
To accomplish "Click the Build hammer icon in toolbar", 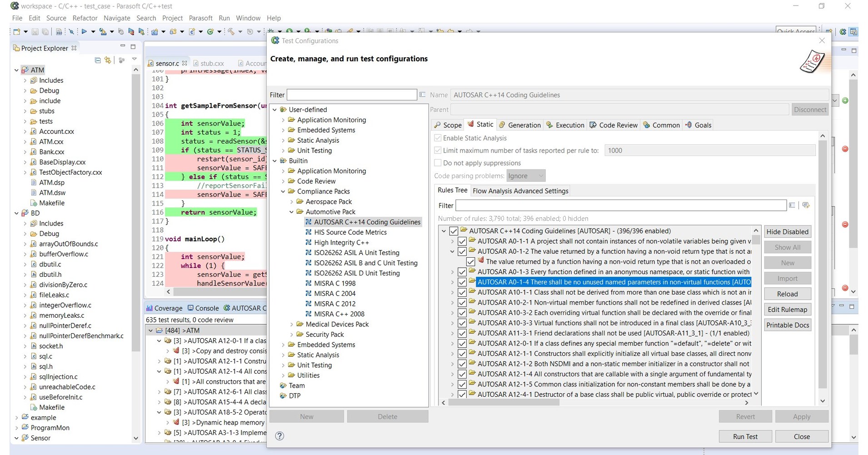I will point(231,32).
